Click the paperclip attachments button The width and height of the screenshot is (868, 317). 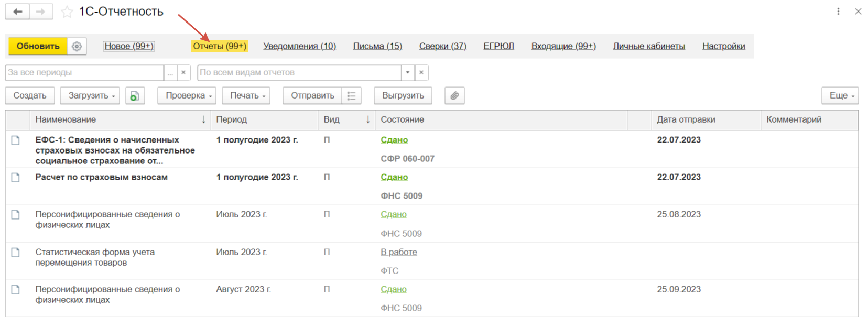pos(454,95)
